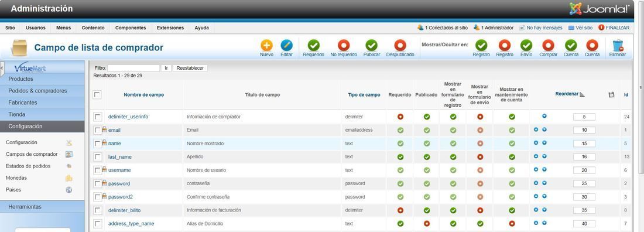
Task: Toggle account maintenance status for address_type_name
Action: pos(512,223)
